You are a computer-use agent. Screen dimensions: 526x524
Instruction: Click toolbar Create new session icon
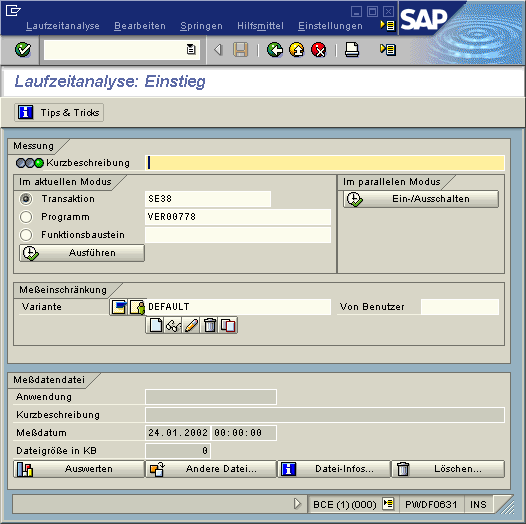(x=388, y=50)
